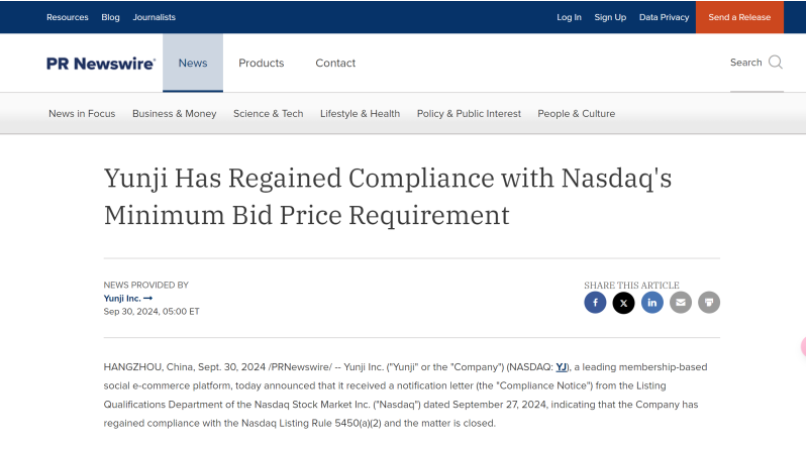Click the Send a Release button
The image size is (806, 451).
pos(739,17)
